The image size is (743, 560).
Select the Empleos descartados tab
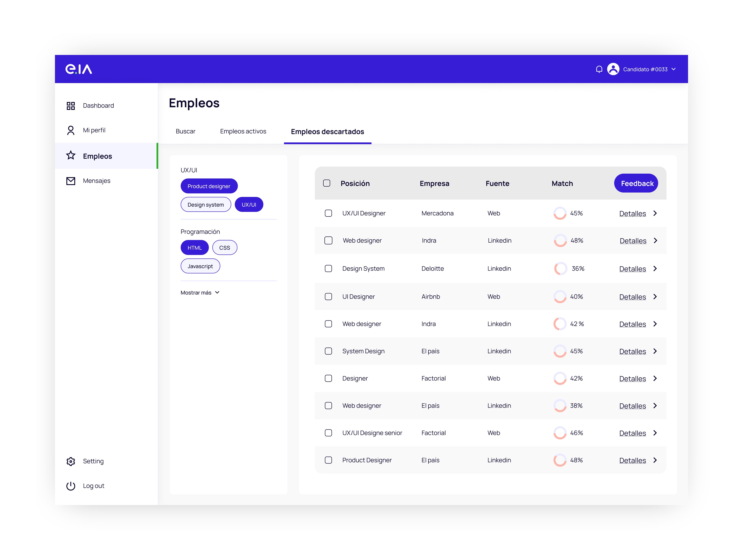click(328, 132)
